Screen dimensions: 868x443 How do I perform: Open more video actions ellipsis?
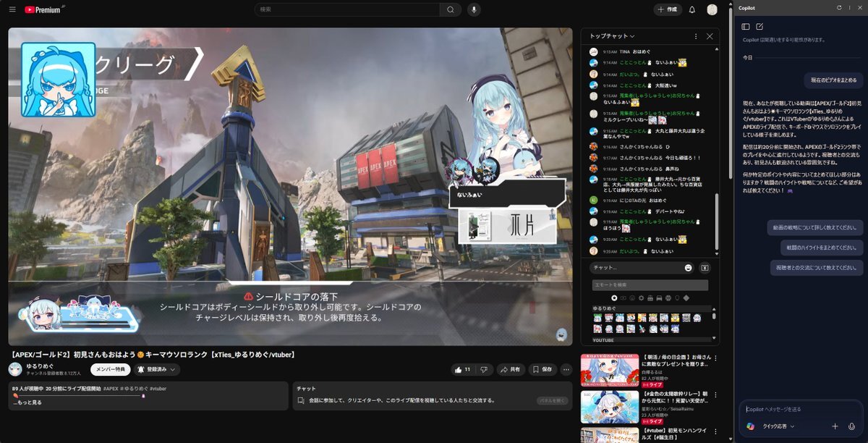tap(566, 369)
